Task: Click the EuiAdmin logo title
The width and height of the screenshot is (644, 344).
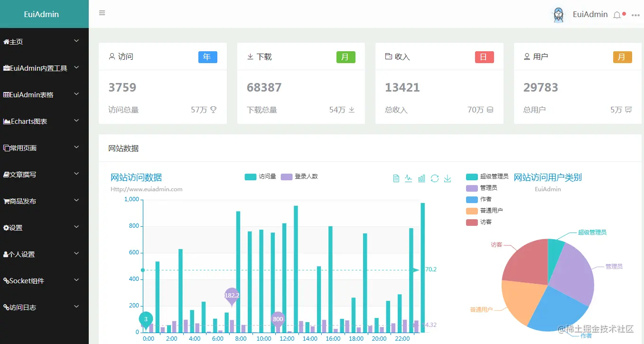Action: [42, 14]
